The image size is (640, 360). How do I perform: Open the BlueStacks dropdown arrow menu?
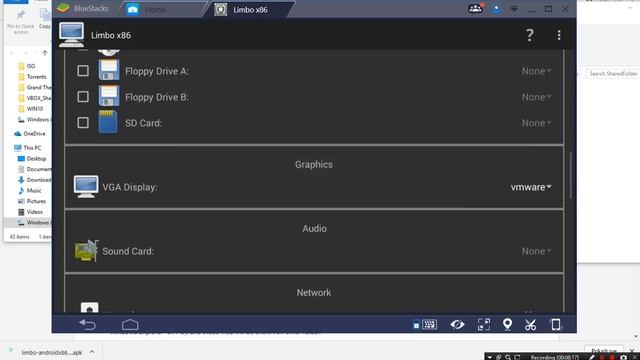514,9
